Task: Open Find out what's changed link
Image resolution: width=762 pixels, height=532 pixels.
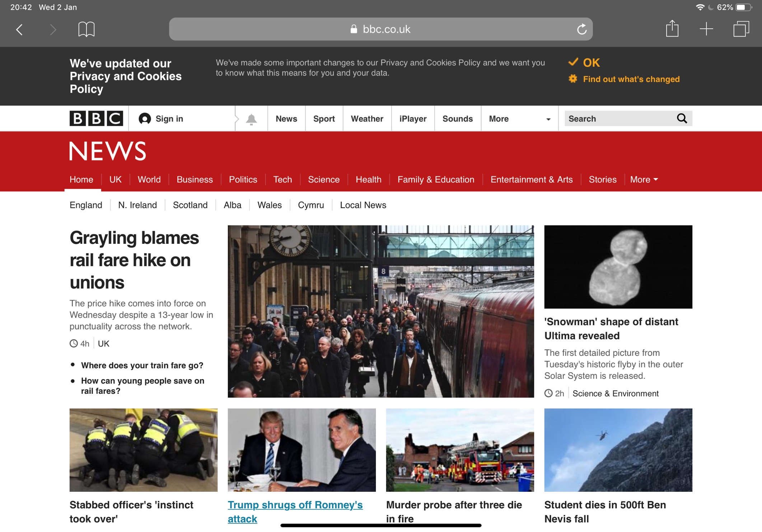Action: coord(631,79)
